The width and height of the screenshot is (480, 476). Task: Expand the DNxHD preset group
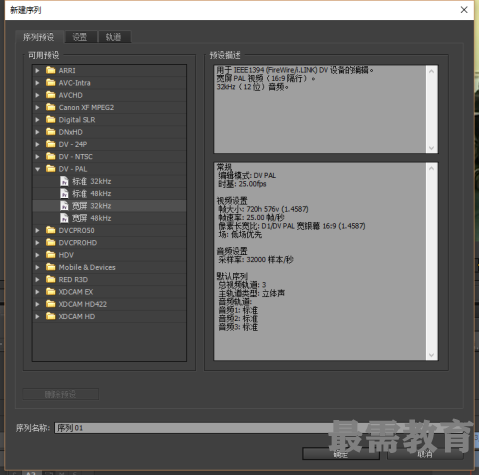[x=37, y=132]
